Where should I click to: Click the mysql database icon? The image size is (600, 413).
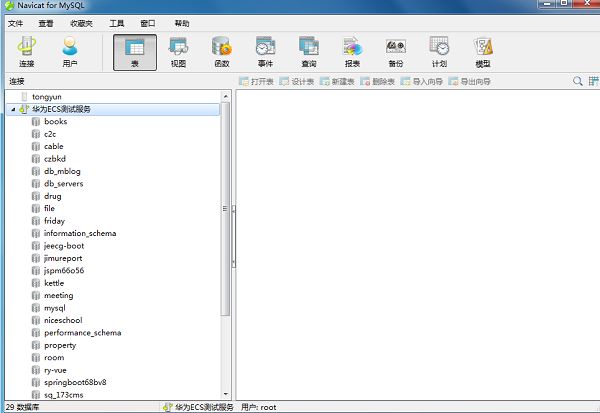click(x=36, y=308)
